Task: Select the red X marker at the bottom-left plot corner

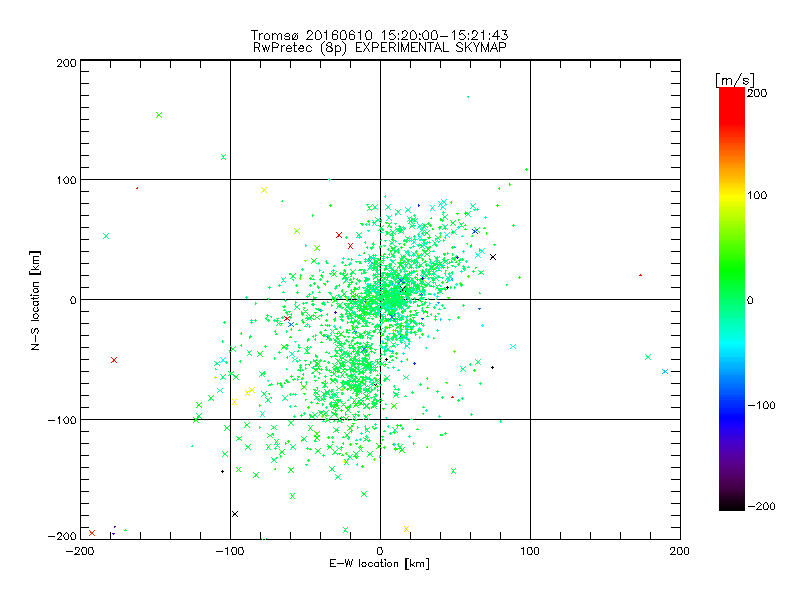Action: pyautogui.click(x=92, y=533)
